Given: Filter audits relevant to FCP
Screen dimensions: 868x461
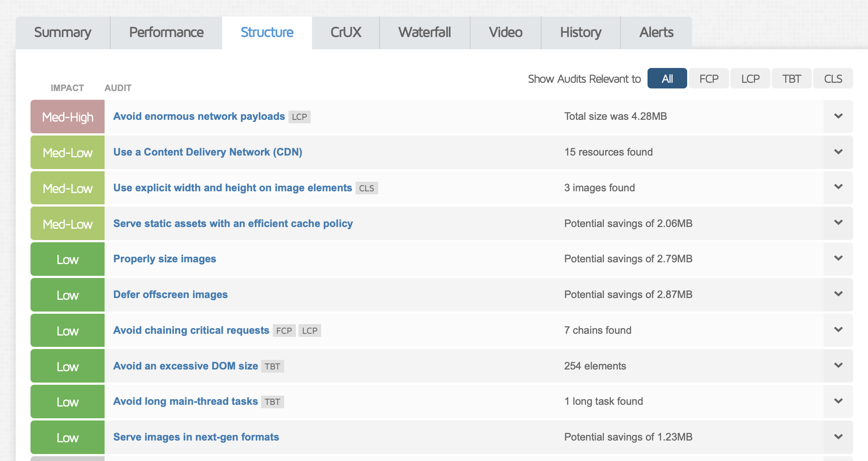Looking at the screenshot, I should [x=709, y=78].
